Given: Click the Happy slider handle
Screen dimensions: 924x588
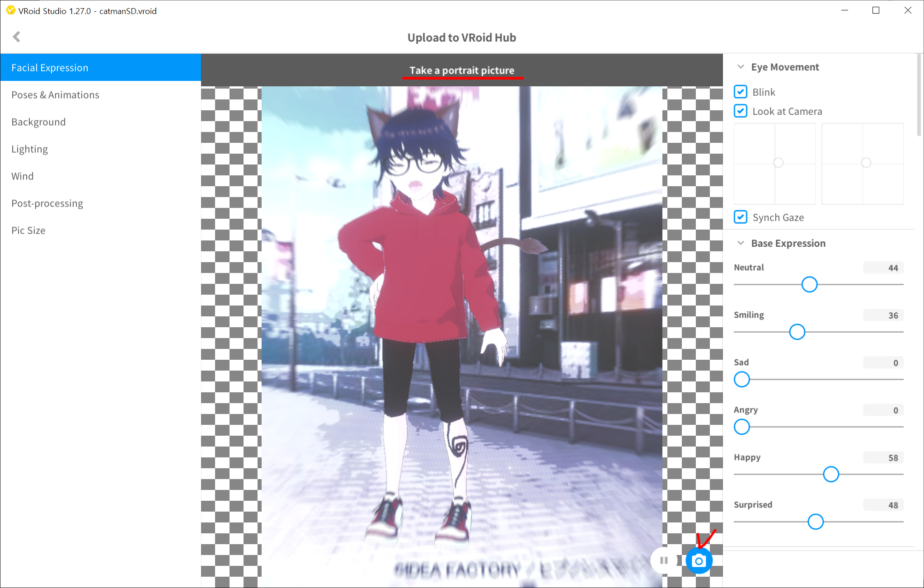Looking at the screenshot, I should tap(830, 474).
